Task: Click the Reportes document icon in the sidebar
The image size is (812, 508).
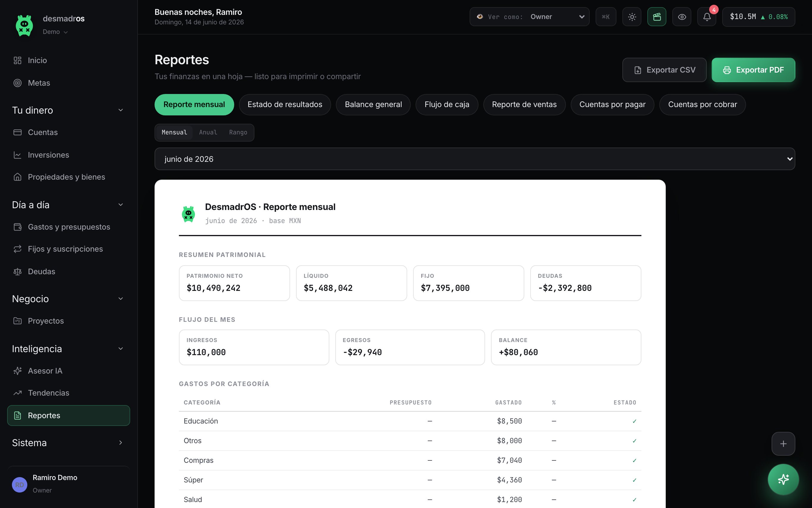Action: click(x=18, y=416)
